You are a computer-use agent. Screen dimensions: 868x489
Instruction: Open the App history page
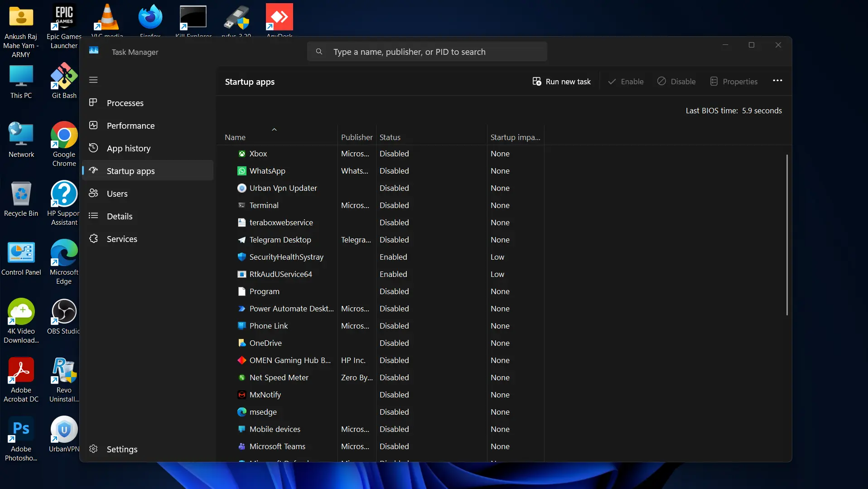[x=148, y=148]
